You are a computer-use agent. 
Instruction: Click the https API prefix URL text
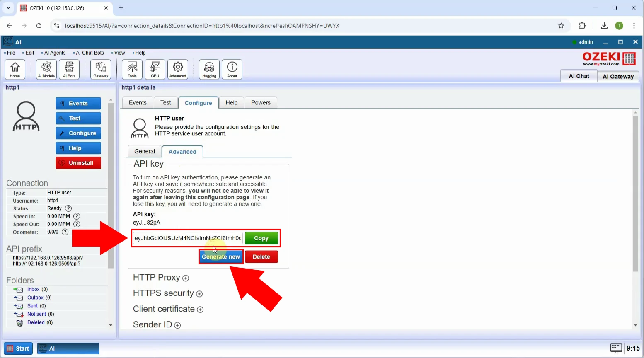[x=48, y=258]
